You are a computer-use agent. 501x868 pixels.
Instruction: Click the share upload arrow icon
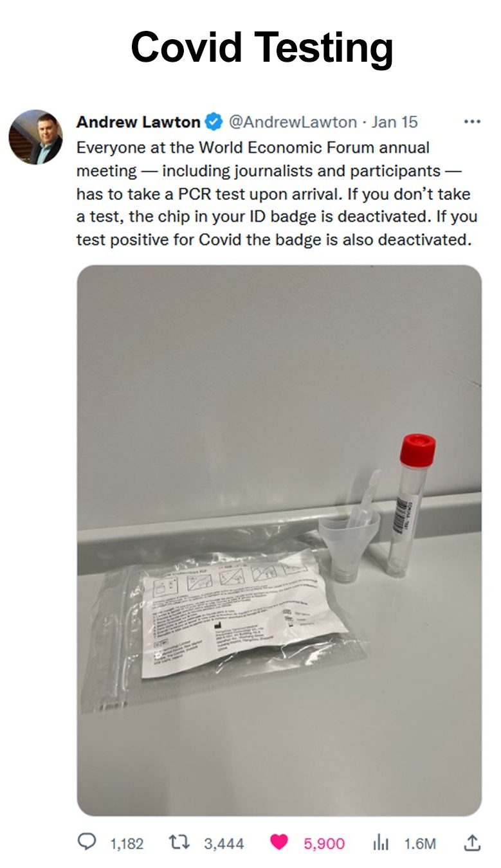(x=472, y=842)
